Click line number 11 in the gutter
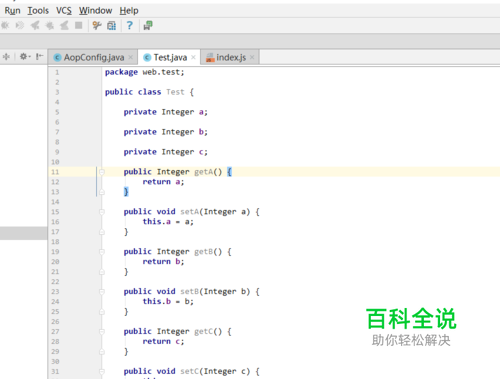The width and height of the screenshot is (500, 379). pyautogui.click(x=55, y=172)
